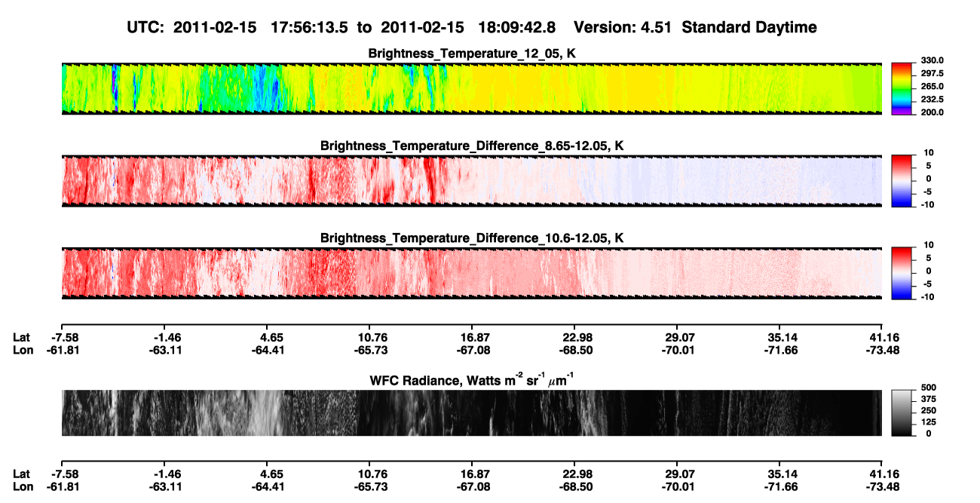
Task: Click longitude "-73.48" under the WFC Radiance panel
Action: 881,487
